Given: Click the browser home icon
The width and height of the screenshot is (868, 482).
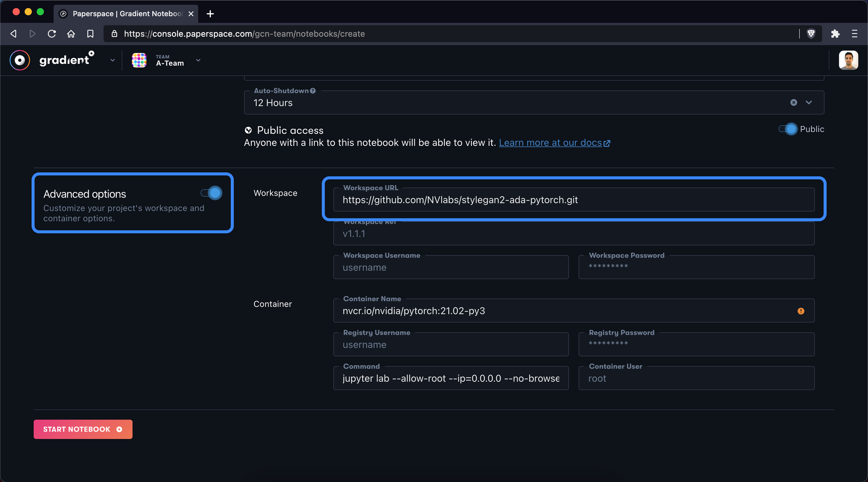Looking at the screenshot, I should tap(71, 34).
